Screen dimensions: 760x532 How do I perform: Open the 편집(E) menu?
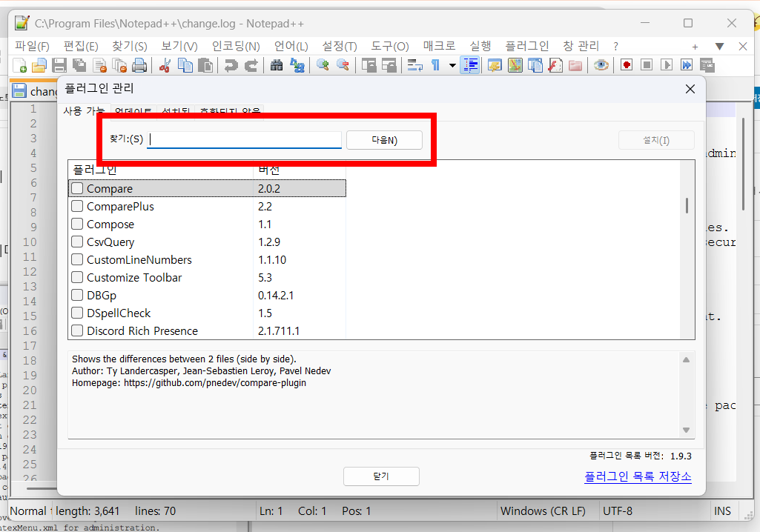tap(81, 46)
